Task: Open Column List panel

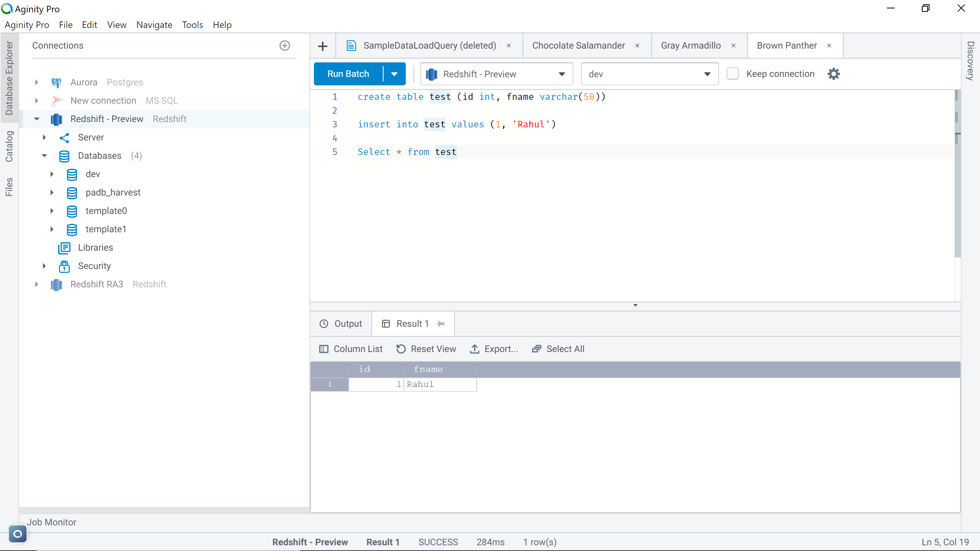Action: (351, 349)
